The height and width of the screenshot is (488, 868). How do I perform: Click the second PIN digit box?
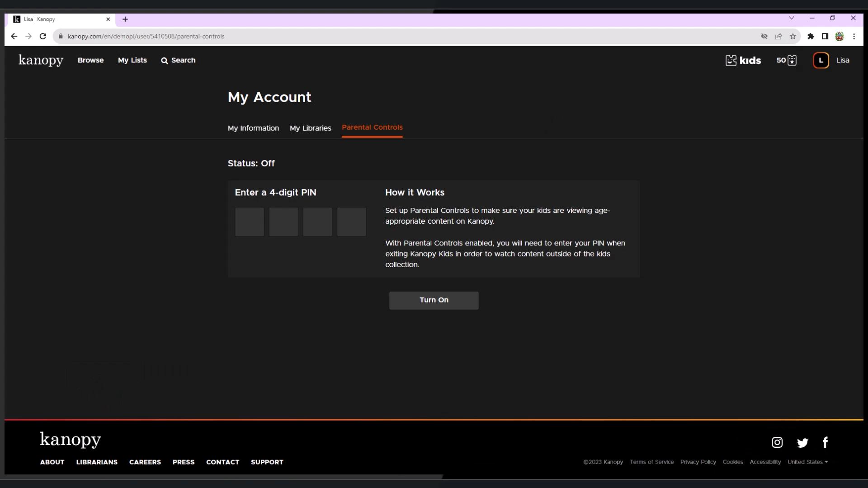point(284,222)
